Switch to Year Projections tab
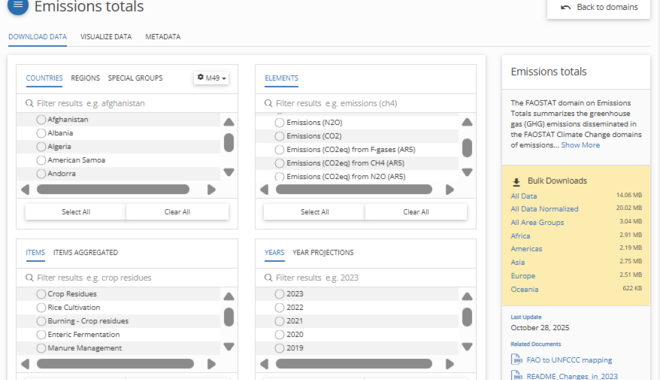Viewport: 660px width, 380px height. [323, 252]
